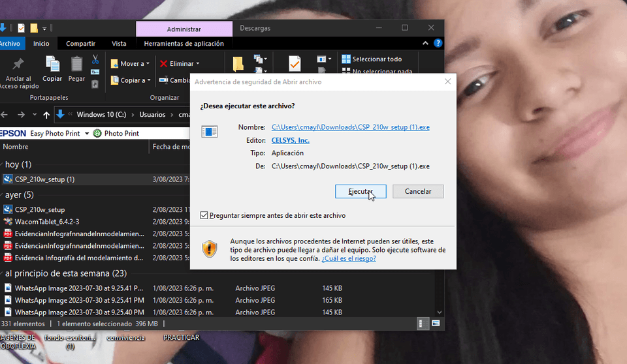The image size is (627, 364).
Task: Collapse the ribbon with the chevron arrow
Action: [425, 43]
